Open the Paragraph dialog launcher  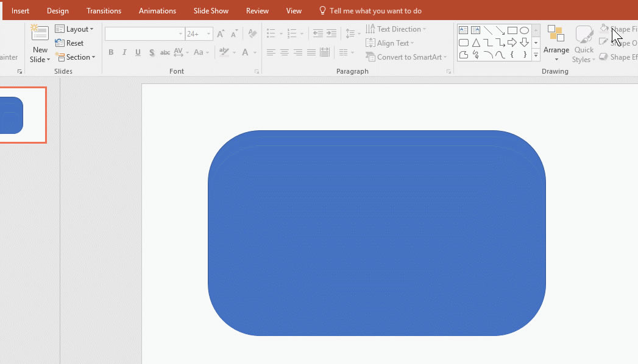point(449,71)
